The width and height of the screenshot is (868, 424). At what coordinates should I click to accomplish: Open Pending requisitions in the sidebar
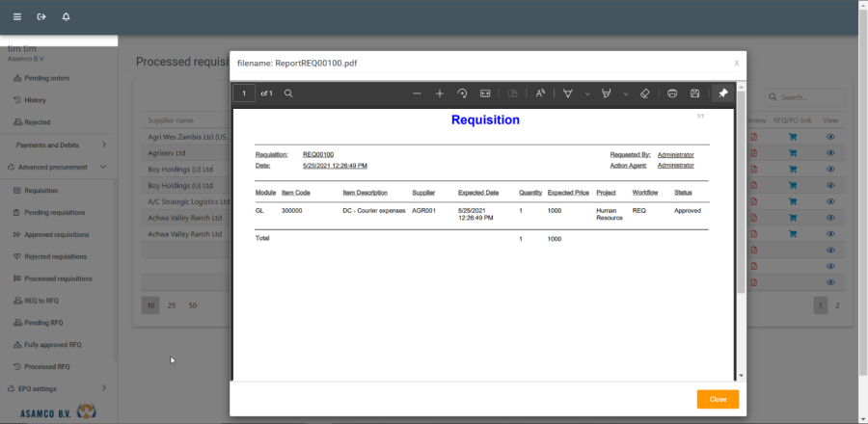(x=54, y=212)
